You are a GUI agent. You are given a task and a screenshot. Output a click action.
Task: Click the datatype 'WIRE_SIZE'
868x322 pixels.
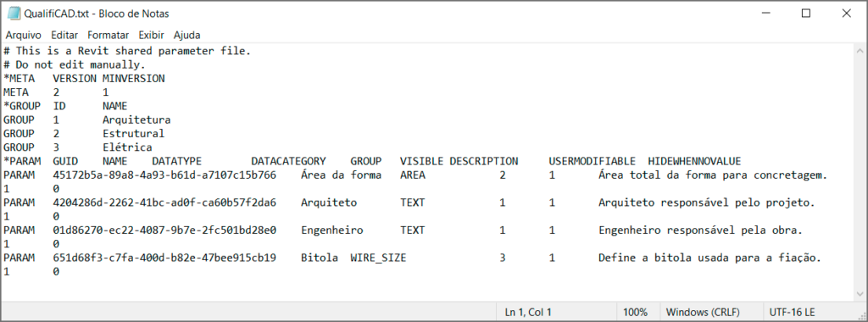click(x=378, y=258)
